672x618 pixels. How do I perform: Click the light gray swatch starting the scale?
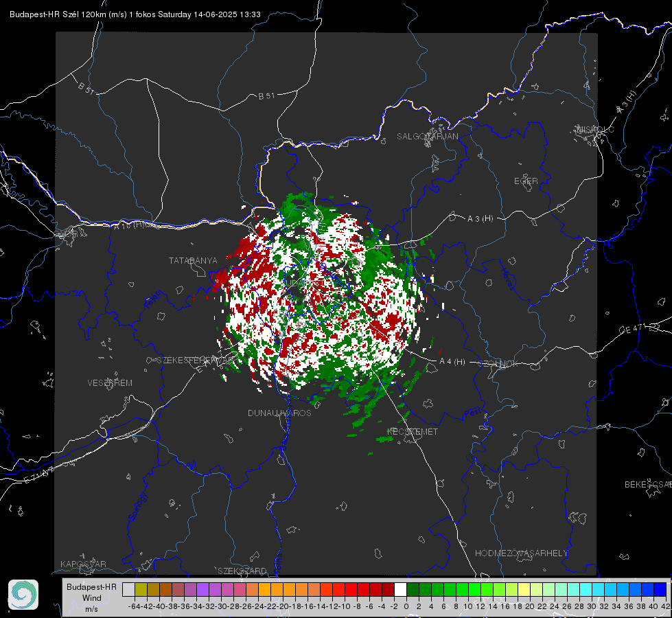(x=128, y=590)
